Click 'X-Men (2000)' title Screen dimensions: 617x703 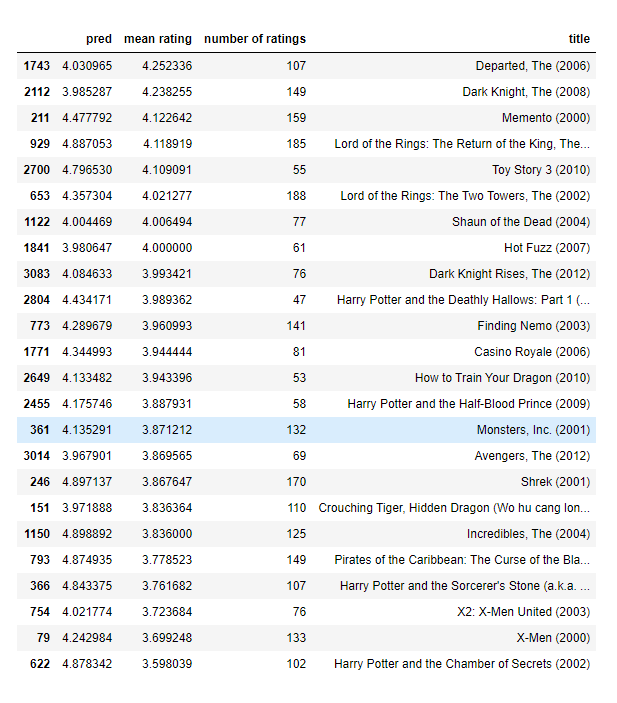[553, 638]
